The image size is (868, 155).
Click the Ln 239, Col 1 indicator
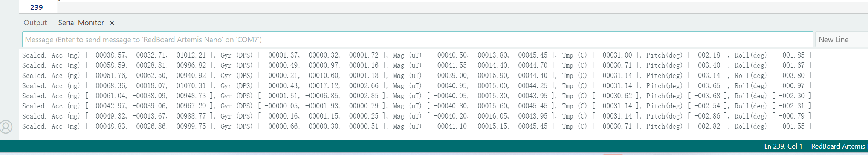(783, 146)
